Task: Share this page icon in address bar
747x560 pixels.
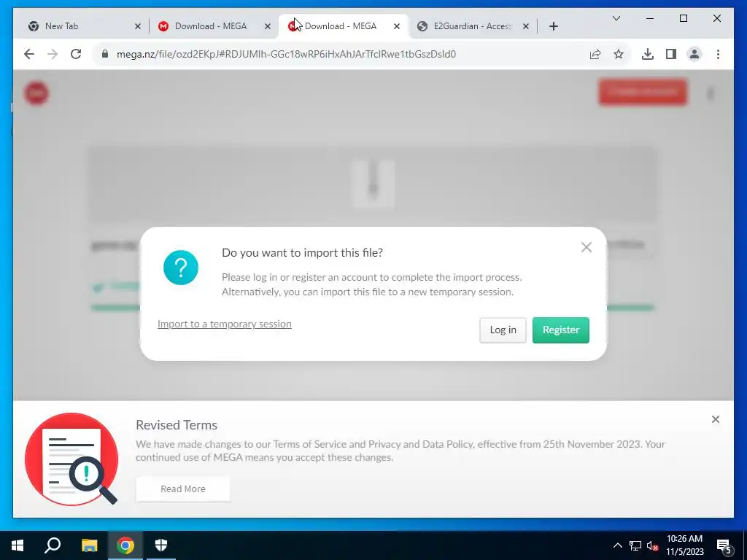Action: [x=595, y=54]
